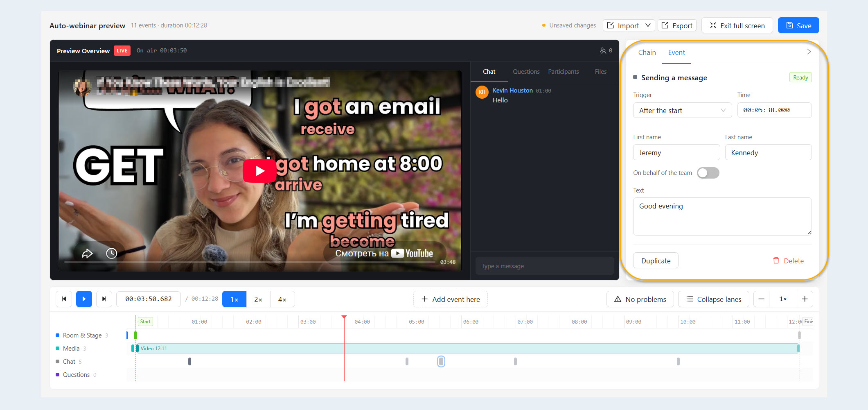This screenshot has width=868, height=410.
Task: Click the blue play button in transport bar
Action: (x=84, y=299)
